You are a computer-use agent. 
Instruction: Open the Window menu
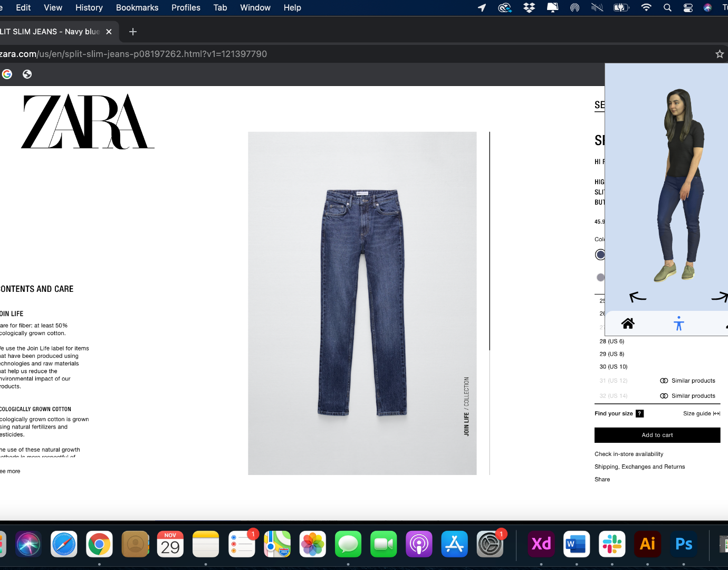tap(255, 7)
